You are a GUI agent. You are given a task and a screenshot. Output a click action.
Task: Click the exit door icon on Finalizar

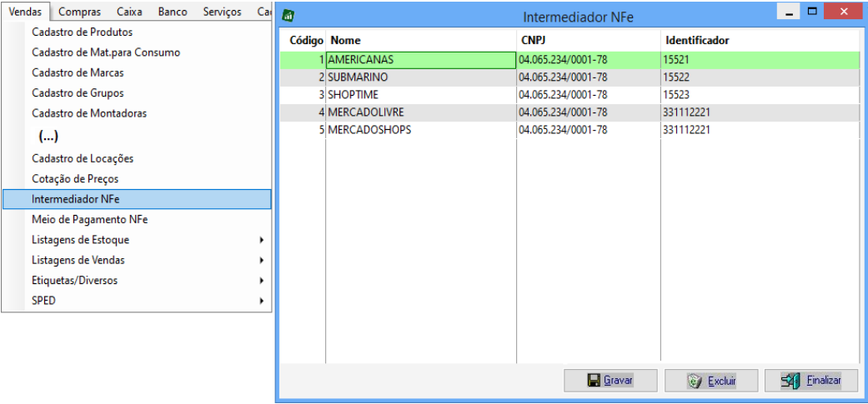790,380
